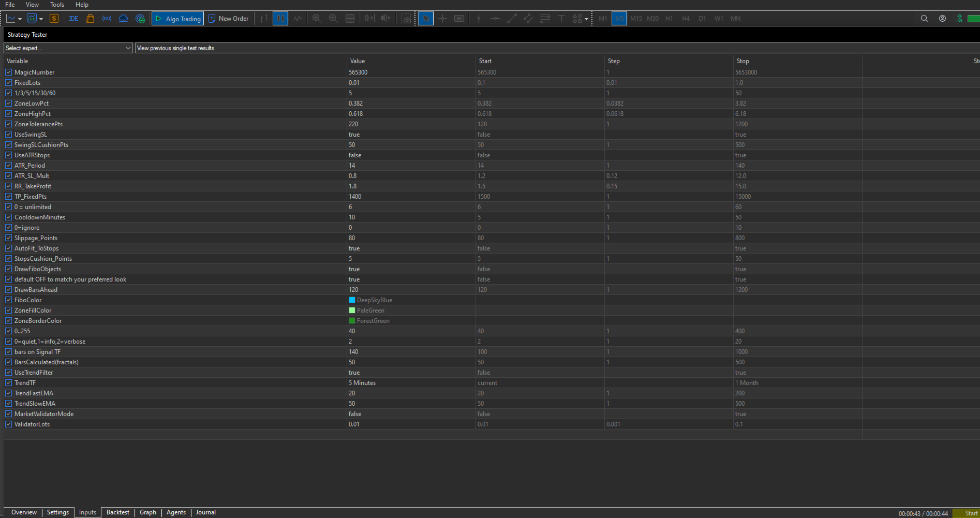This screenshot has height=518, width=980.
Task: Select the text label tool
Action: (x=561, y=19)
